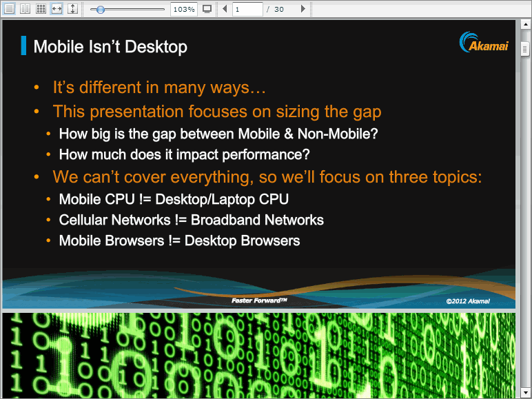Click 'How big is the gap' bullet

(218, 134)
